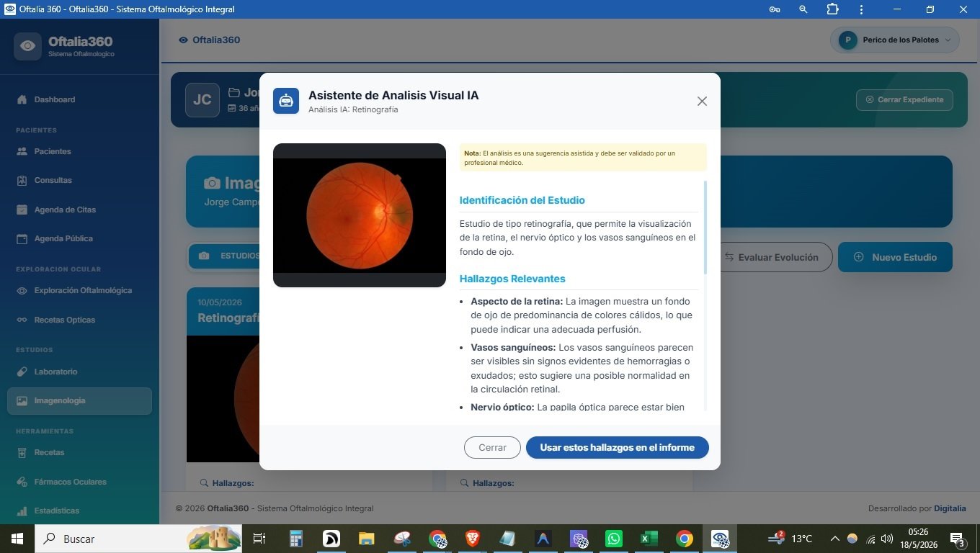980x553 pixels.
Task: Click the Nuevo Estudio button
Action: (895, 257)
